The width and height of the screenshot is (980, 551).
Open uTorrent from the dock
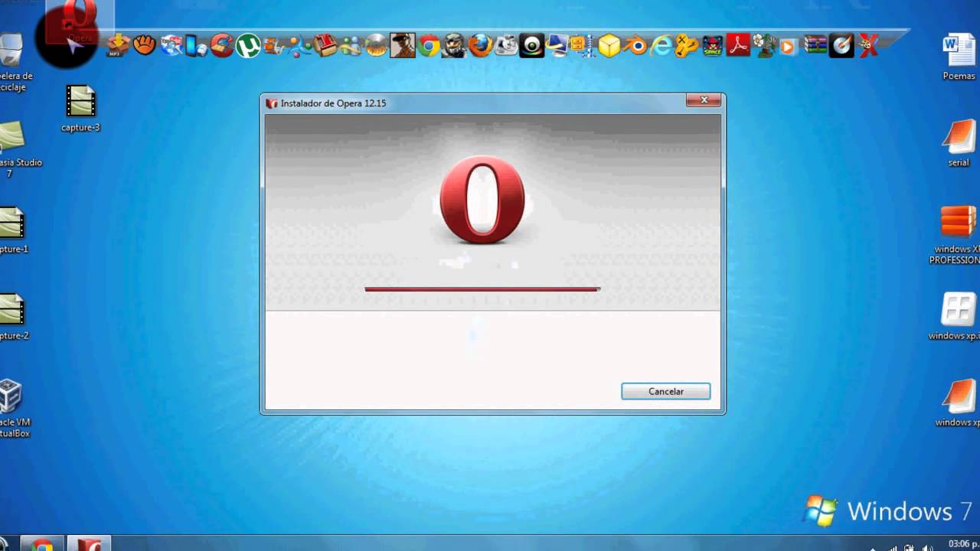(248, 46)
